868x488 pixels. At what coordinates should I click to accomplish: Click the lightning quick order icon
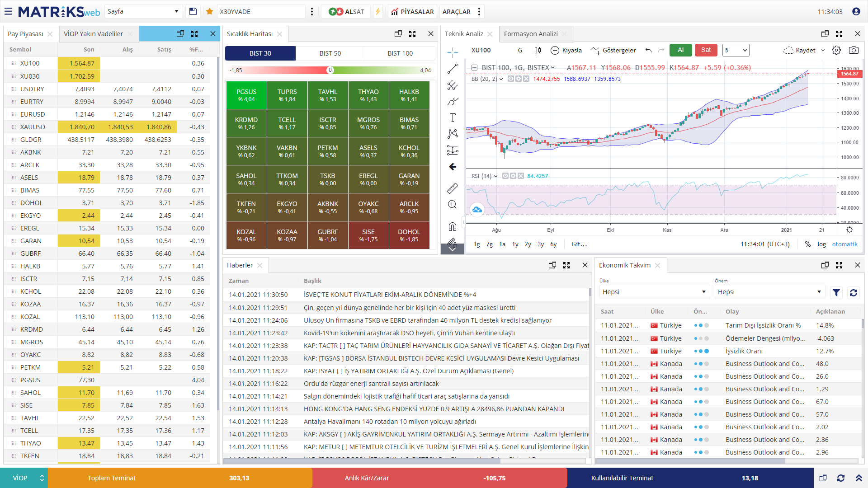pos(378,12)
